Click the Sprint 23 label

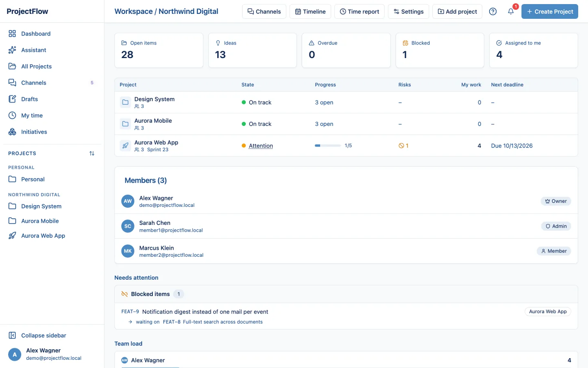pos(158,150)
